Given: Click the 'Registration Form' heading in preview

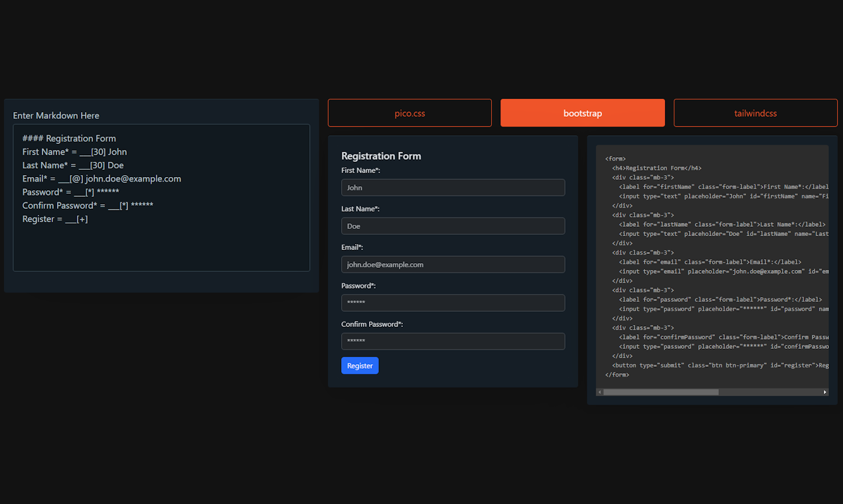Looking at the screenshot, I should click(x=381, y=156).
